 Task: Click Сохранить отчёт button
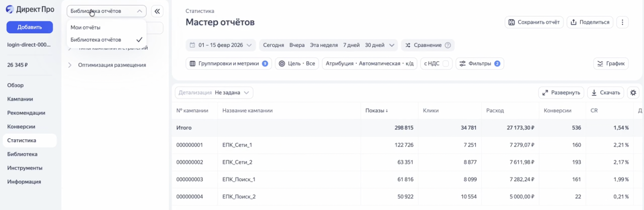point(534,22)
